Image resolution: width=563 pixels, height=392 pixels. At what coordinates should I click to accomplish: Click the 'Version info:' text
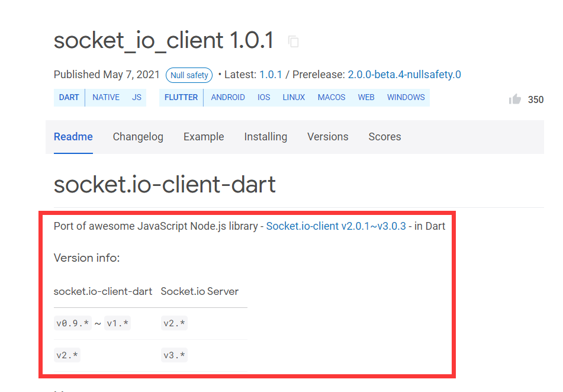point(86,258)
